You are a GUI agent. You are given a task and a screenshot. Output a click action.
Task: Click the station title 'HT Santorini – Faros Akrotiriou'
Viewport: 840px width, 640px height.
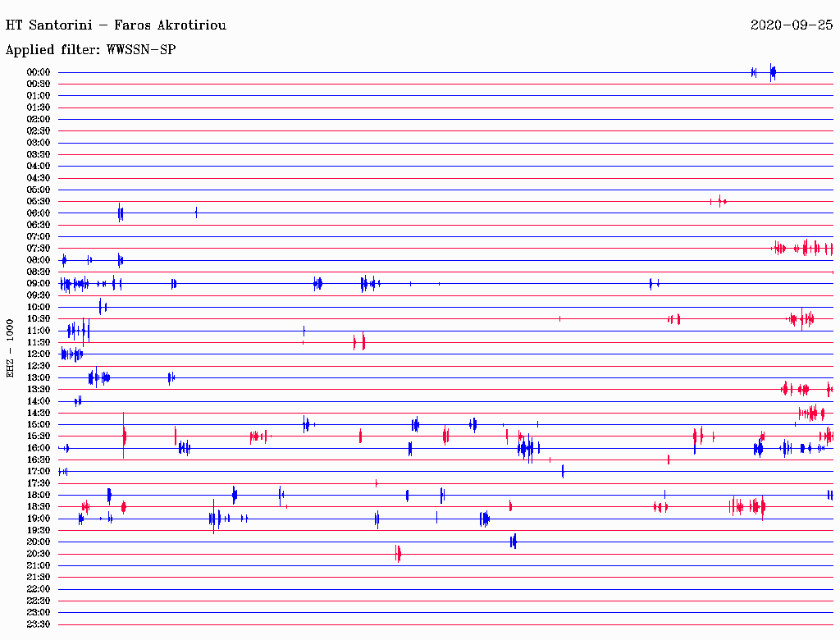point(116,25)
